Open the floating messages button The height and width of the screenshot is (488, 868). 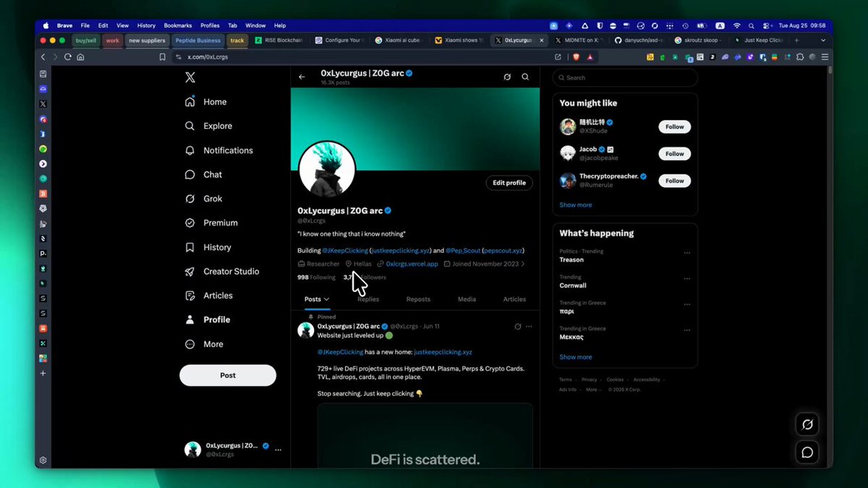point(807,453)
